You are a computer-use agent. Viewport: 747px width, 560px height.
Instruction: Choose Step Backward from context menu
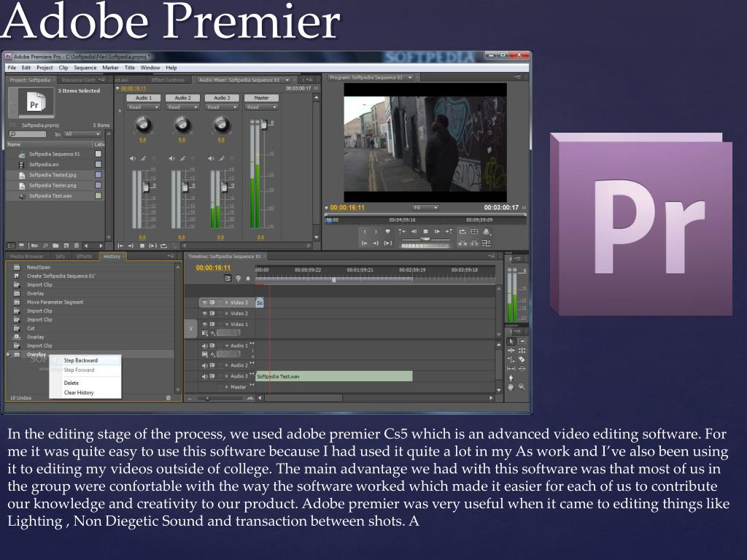(85, 360)
